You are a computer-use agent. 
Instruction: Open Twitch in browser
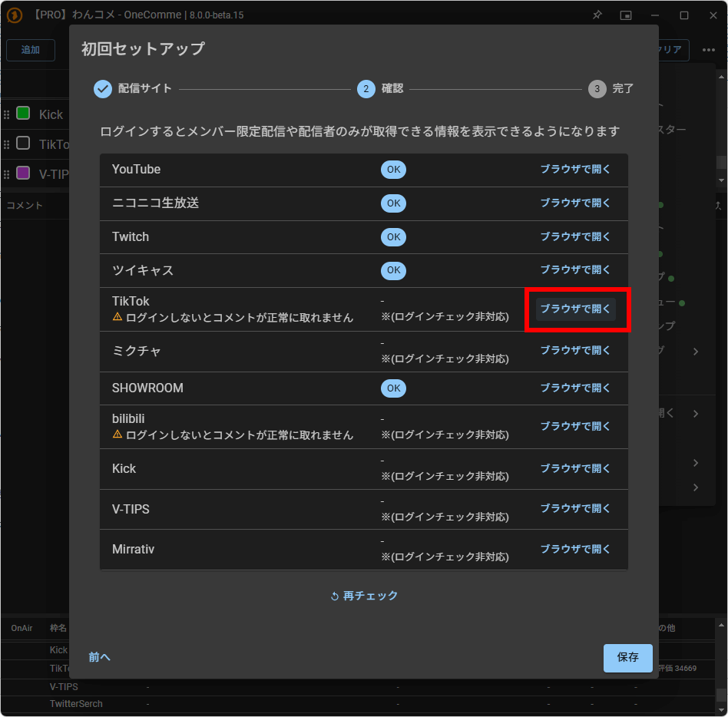pyautogui.click(x=575, y=236)
